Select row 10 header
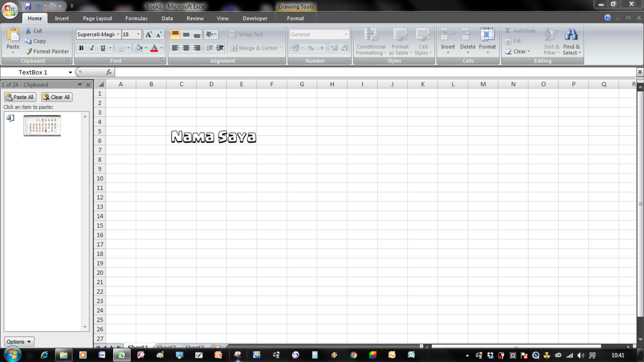The width and height of the screenshot is (644, 362). click(x=100, y=178)
